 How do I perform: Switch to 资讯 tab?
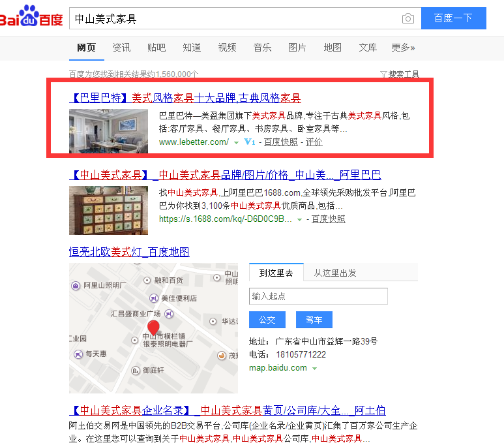(x=121, y=48)
